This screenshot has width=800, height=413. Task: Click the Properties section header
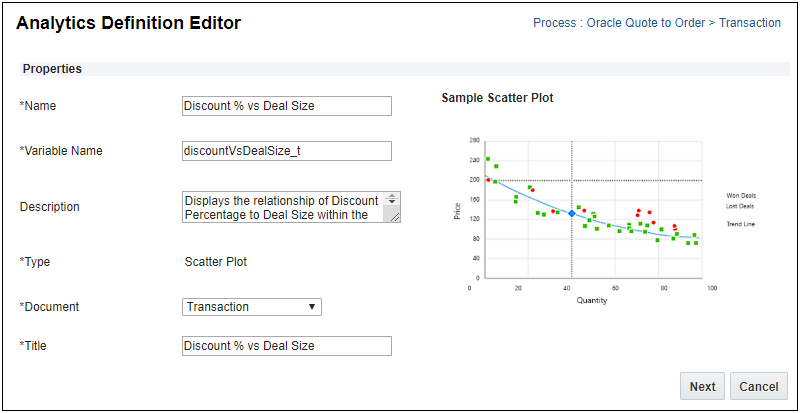click(52, 69)
